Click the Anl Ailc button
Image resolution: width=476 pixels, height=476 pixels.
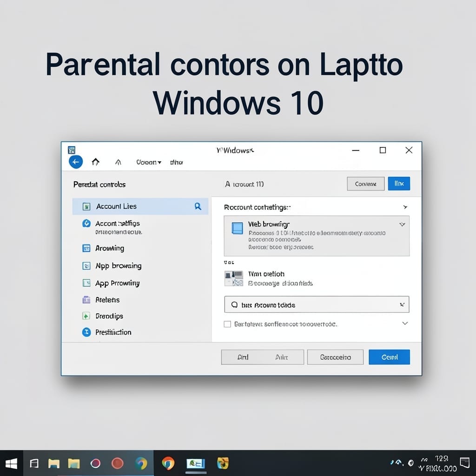click(x=262, y=357)
